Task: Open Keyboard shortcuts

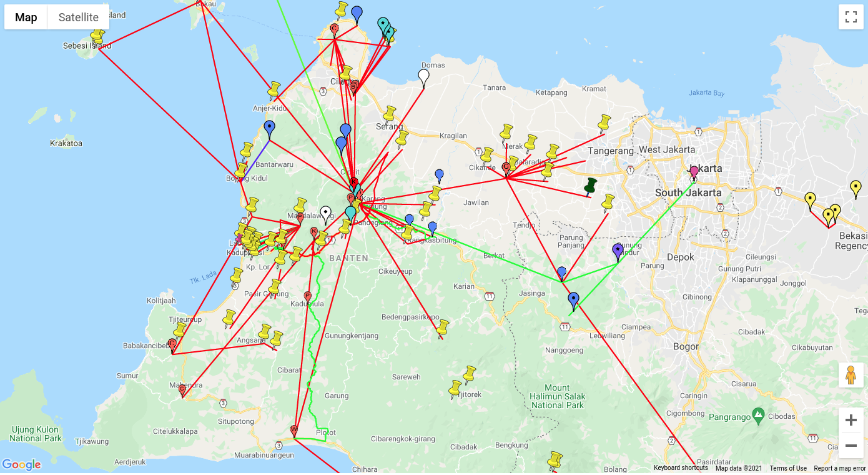Action: click(681, 468)
